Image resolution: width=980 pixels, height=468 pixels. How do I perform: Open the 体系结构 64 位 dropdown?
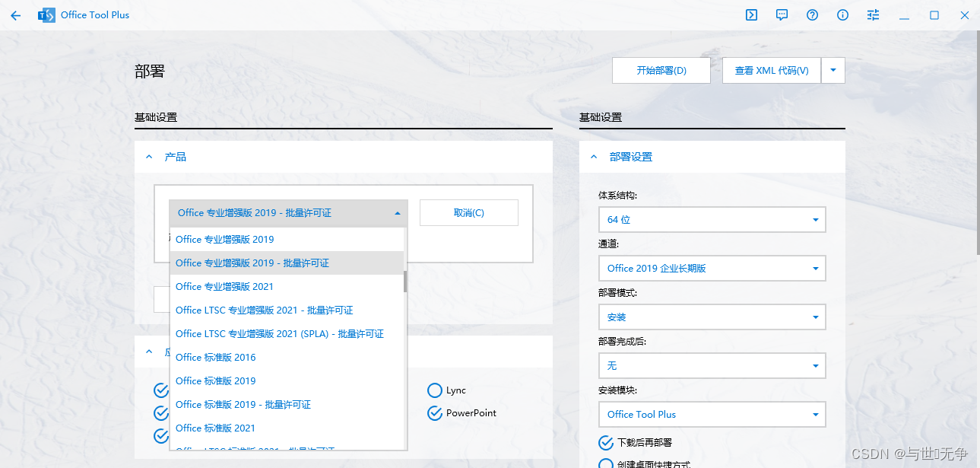click(712, 219)
